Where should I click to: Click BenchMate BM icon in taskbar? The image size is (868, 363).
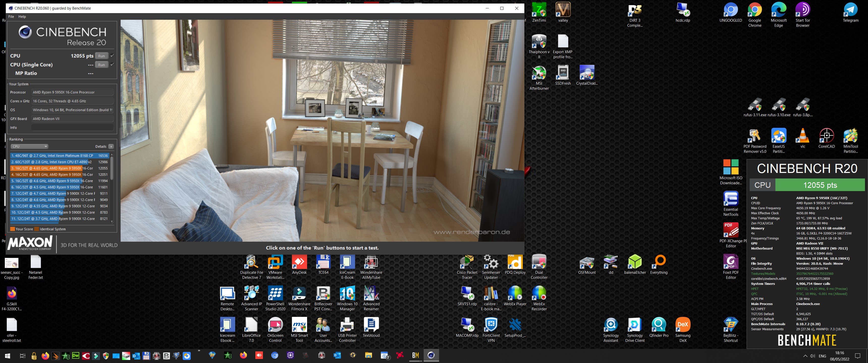415,355
